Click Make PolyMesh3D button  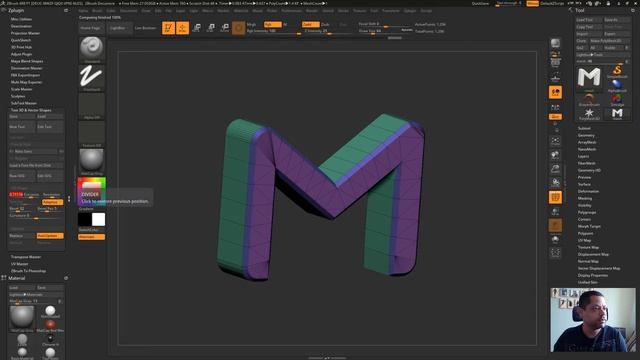pyautogui.click(x=610, y=41)
